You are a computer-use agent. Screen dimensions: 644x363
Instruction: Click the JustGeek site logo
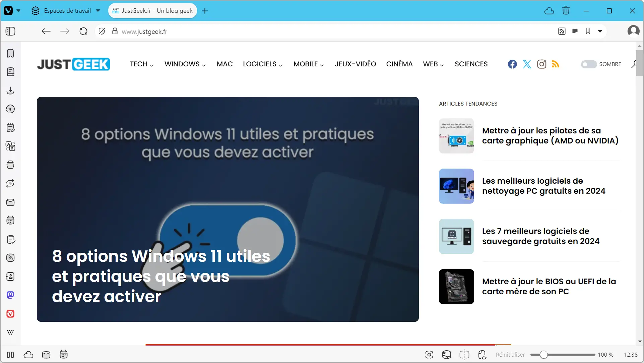click(73, 64)
